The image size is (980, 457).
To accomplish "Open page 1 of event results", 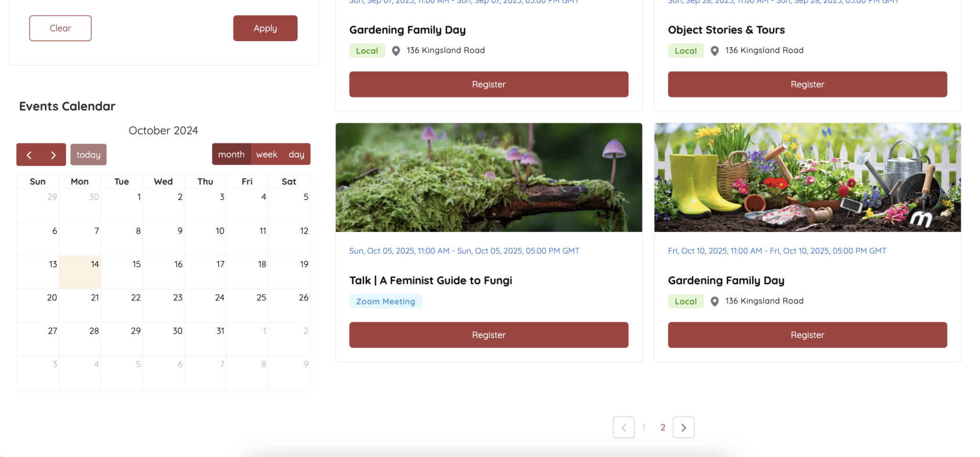I will [x=644, y=427].
